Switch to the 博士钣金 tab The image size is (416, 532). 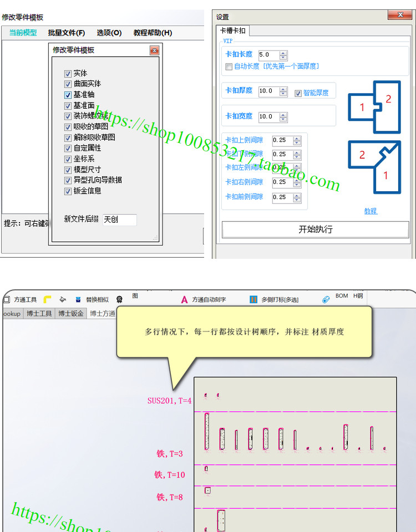point(70,314)
